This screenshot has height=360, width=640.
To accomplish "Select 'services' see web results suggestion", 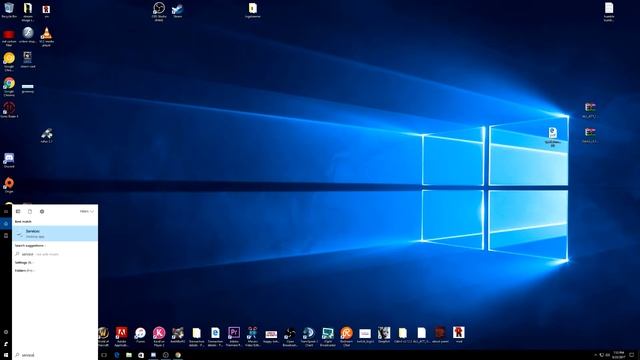I will pos(55,254).
